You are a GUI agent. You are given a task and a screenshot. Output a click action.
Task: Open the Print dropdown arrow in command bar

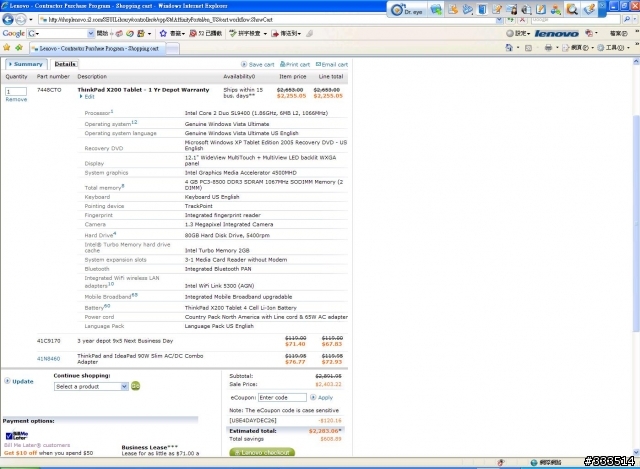[x=557, y=48]
